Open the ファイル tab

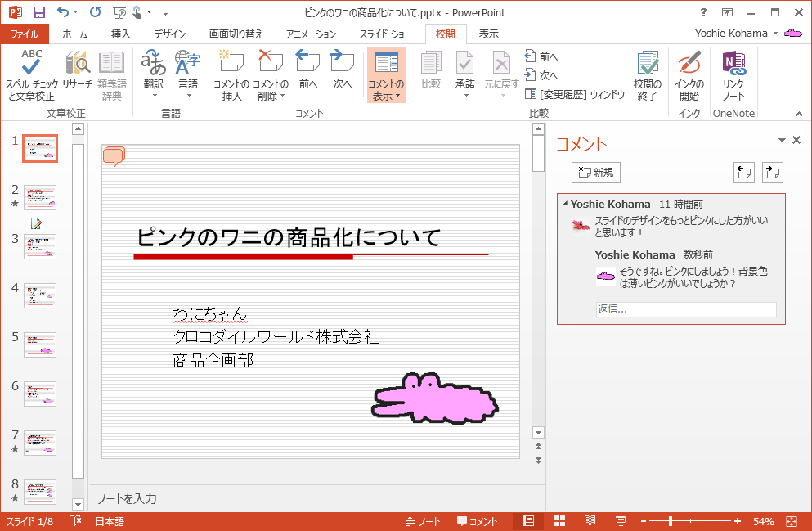(x=25, y=34)
